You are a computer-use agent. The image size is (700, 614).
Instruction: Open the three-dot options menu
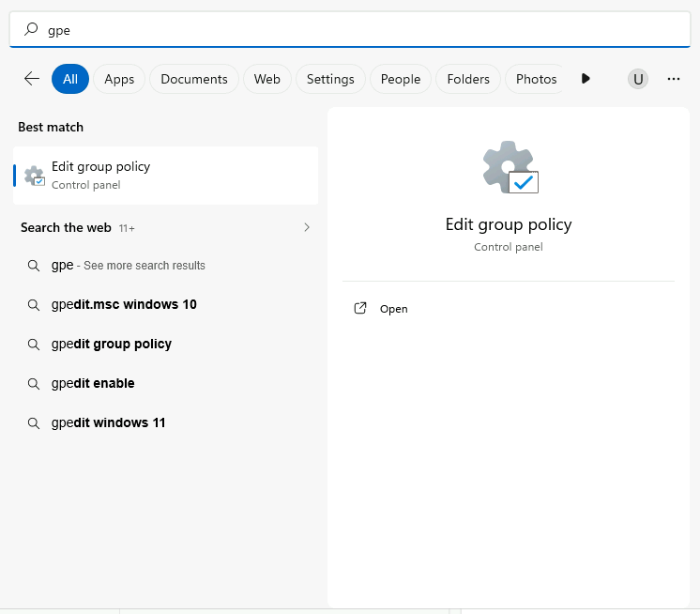tap(674, 79)
